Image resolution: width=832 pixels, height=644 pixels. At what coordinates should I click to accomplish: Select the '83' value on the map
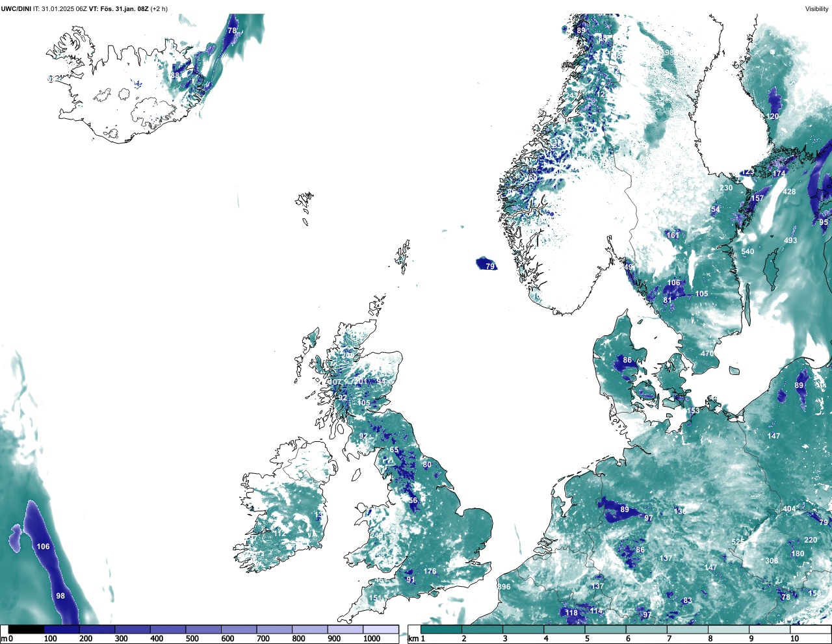coord(688,601)
